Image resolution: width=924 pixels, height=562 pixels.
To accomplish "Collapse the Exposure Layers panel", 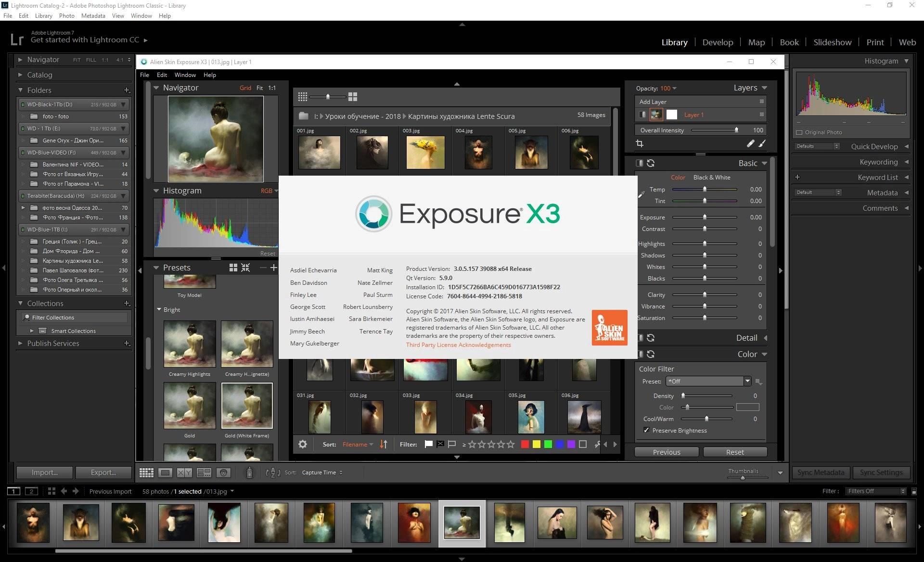I will 765,88.
